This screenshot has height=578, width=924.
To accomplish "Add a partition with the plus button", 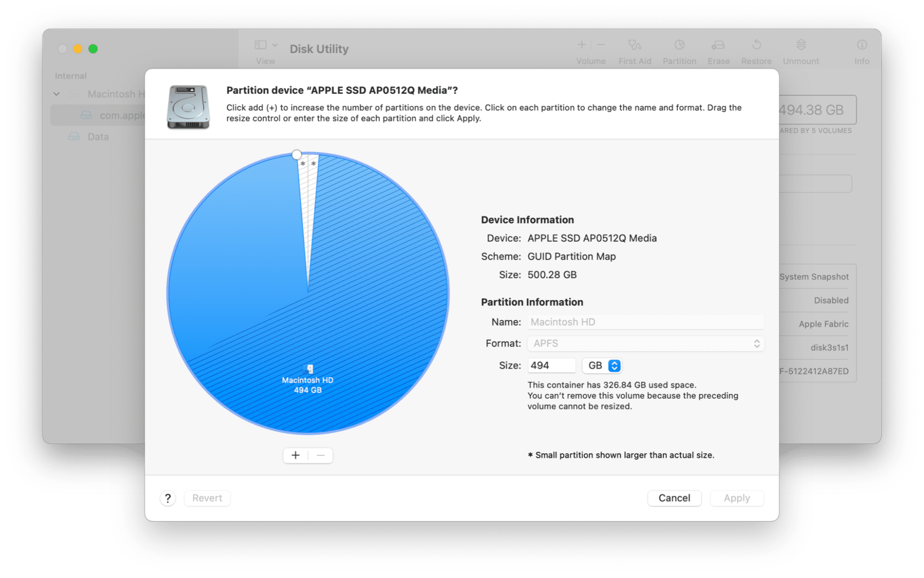I will coord(295,455).
